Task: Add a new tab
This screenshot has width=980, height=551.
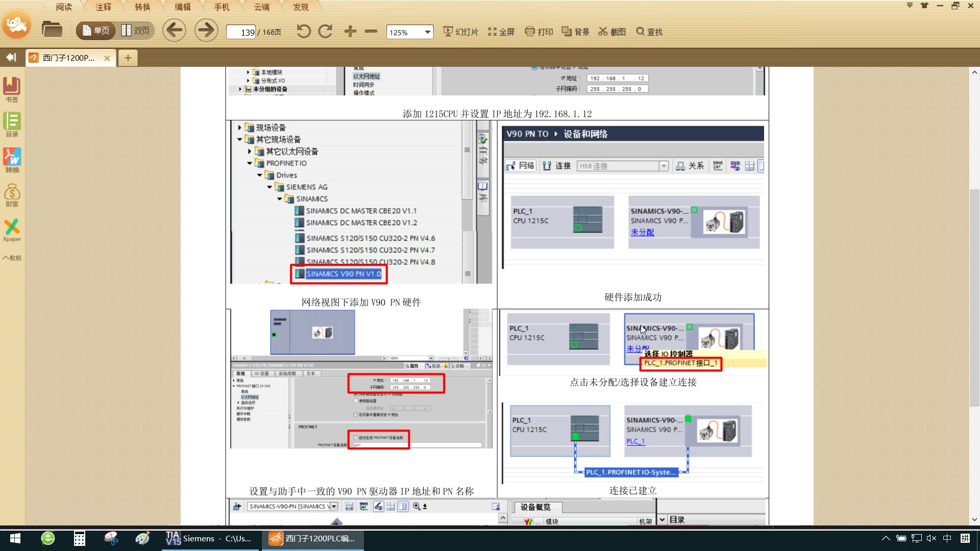Action: point(128,58)
